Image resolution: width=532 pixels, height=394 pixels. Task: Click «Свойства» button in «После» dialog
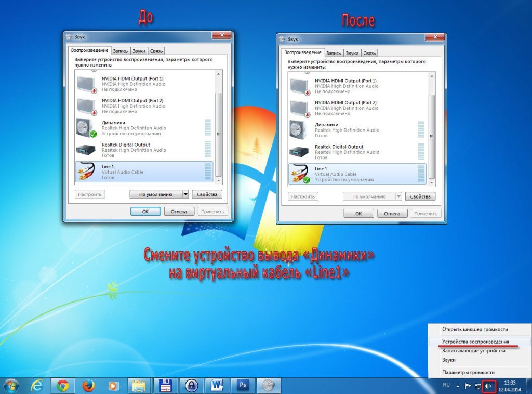pyautogui.click(x=420, y=196)
